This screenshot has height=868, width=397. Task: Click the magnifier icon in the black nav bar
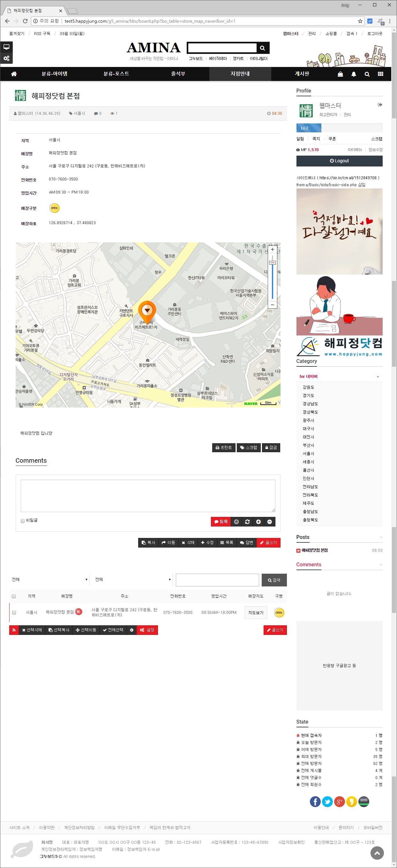(x=367, y=74)
